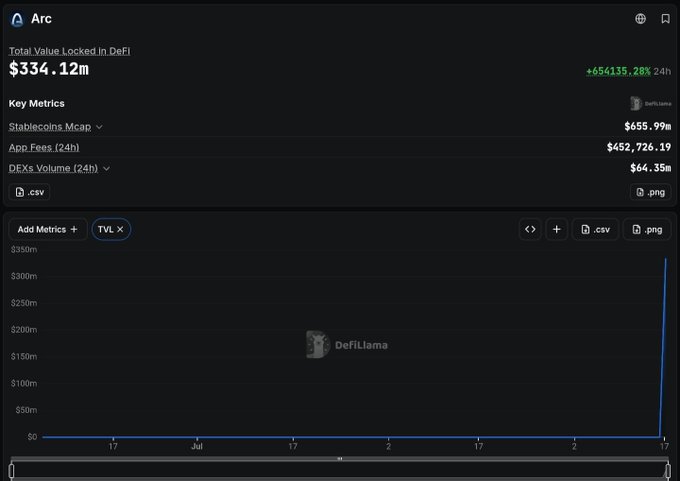Remove the TVL metric chip
The height and width of the screenshot is (481, 680).
point(120,229)
